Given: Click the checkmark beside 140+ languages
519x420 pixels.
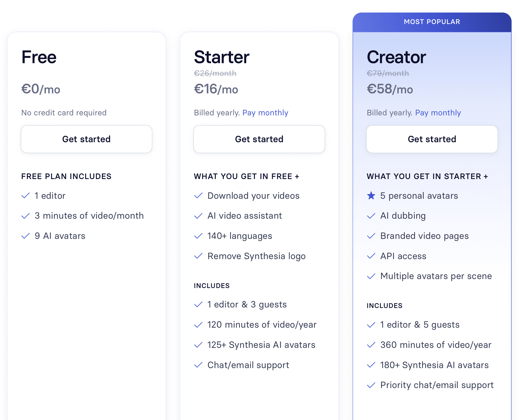Looking at the screenshot, I should (198, 236).
